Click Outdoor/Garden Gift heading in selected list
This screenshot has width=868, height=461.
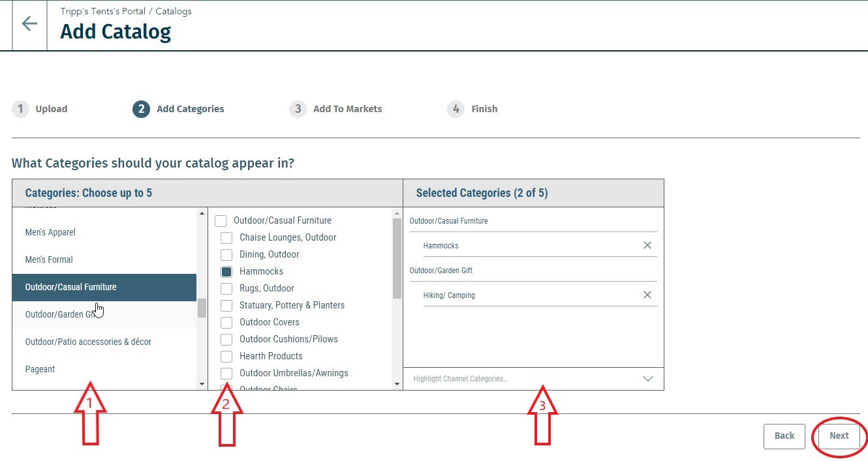click(x=441, y=271)
